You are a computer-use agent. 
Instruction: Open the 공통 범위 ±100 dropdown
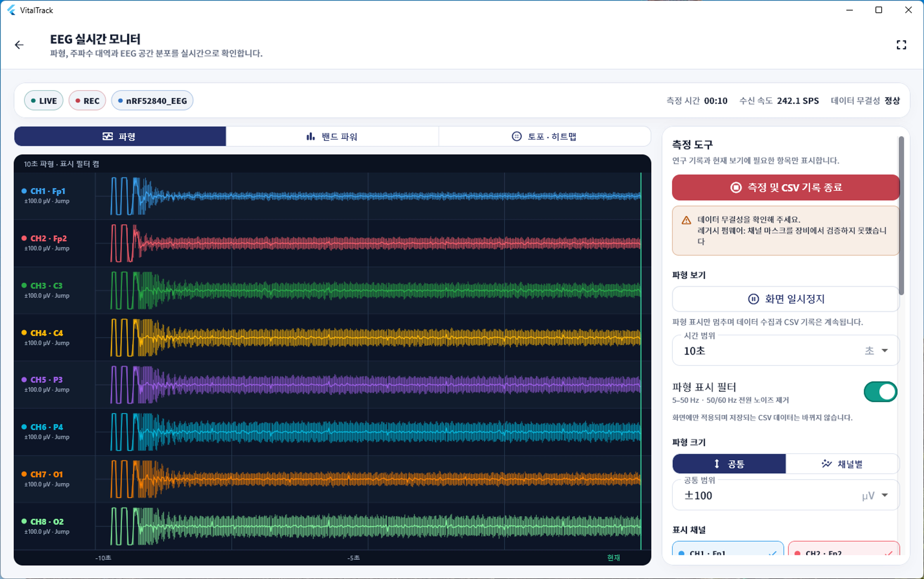(x=786, y=495)
